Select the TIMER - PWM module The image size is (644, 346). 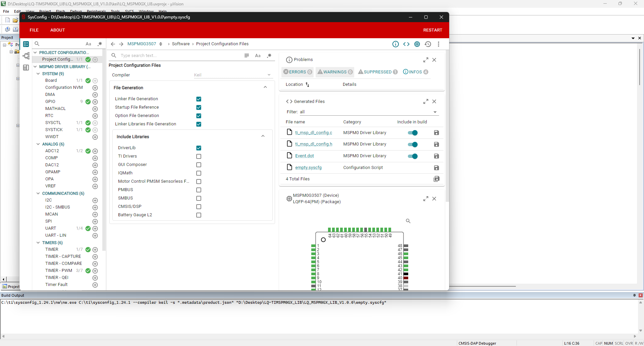click(x=59, y=271)
